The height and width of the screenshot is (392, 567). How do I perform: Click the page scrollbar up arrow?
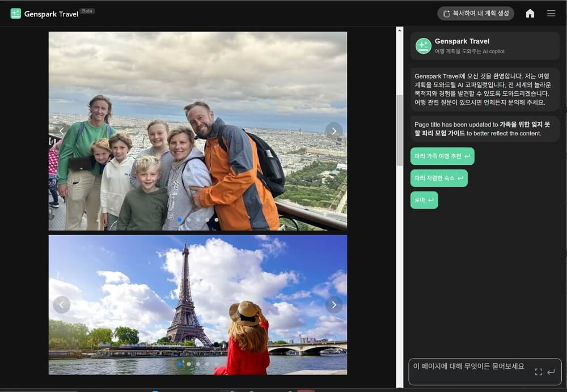[x=400, y=30]
